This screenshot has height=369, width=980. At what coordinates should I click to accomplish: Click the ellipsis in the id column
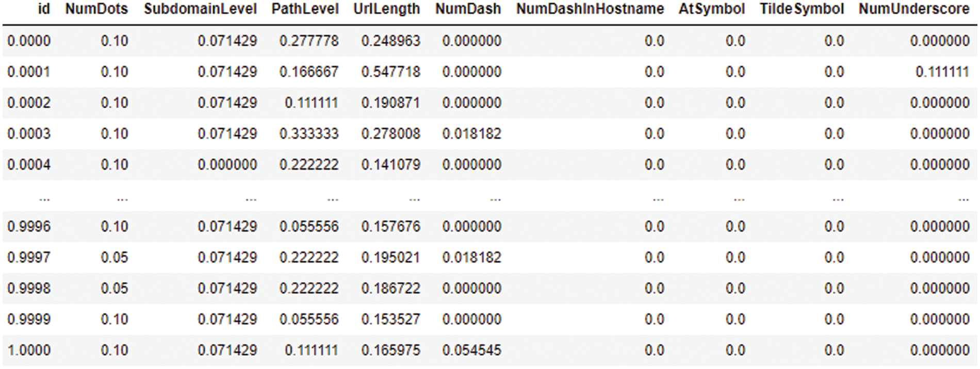44,198
